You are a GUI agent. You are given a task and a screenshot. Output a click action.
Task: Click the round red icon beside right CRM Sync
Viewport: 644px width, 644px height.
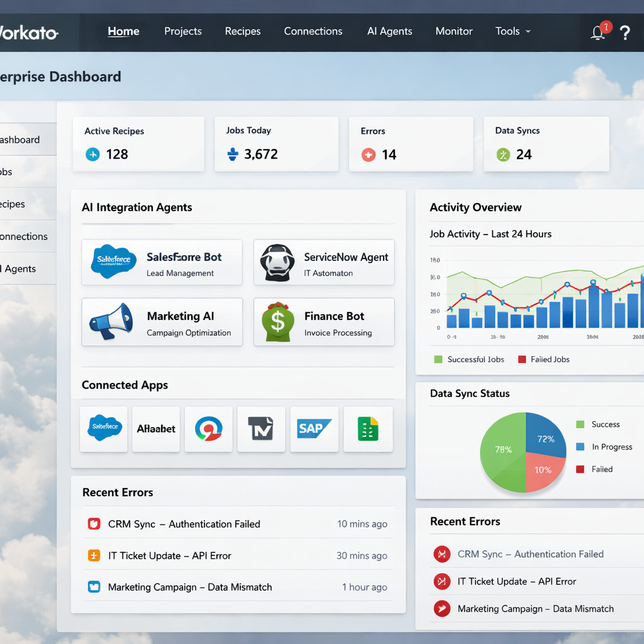click(x=442, y=554)
